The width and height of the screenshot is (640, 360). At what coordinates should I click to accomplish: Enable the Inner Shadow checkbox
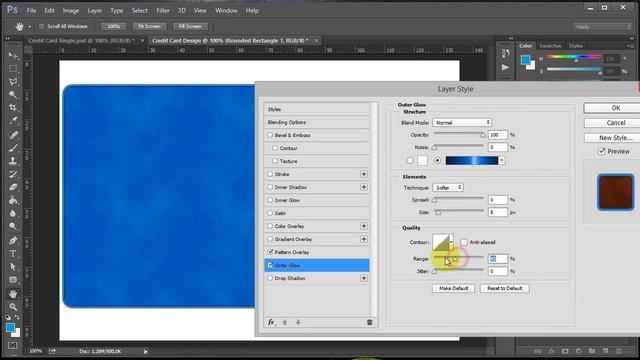point(270,187)
